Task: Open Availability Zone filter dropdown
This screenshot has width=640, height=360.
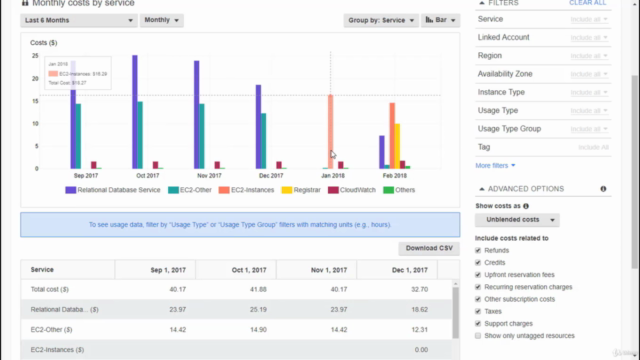Action: point(589,74)
